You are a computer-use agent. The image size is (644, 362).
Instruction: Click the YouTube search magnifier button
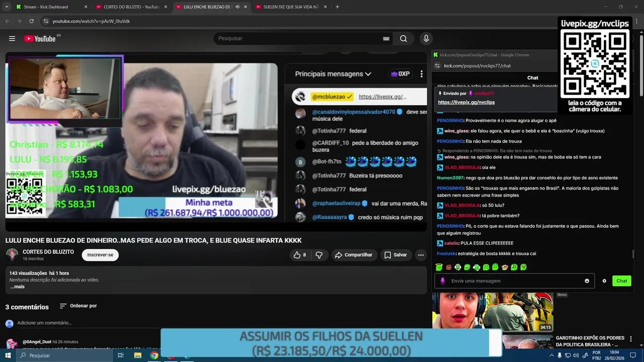click(404, 39)
